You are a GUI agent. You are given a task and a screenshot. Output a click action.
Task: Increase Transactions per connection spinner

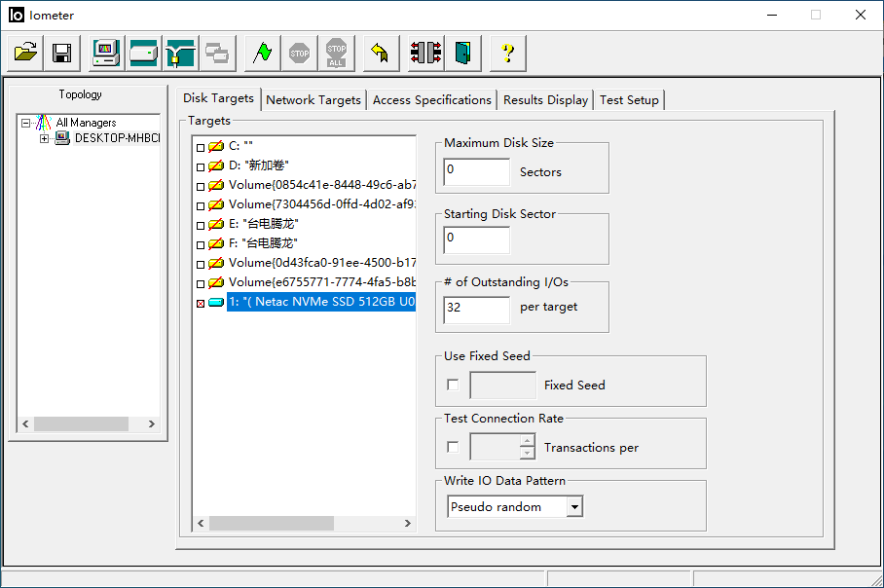pyautogui.click(x=527, y=441)
